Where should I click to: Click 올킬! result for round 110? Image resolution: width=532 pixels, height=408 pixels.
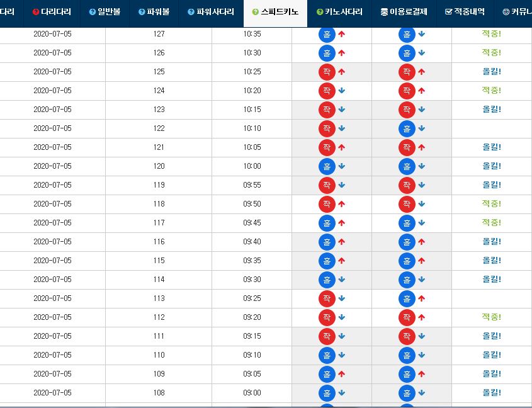492,354
